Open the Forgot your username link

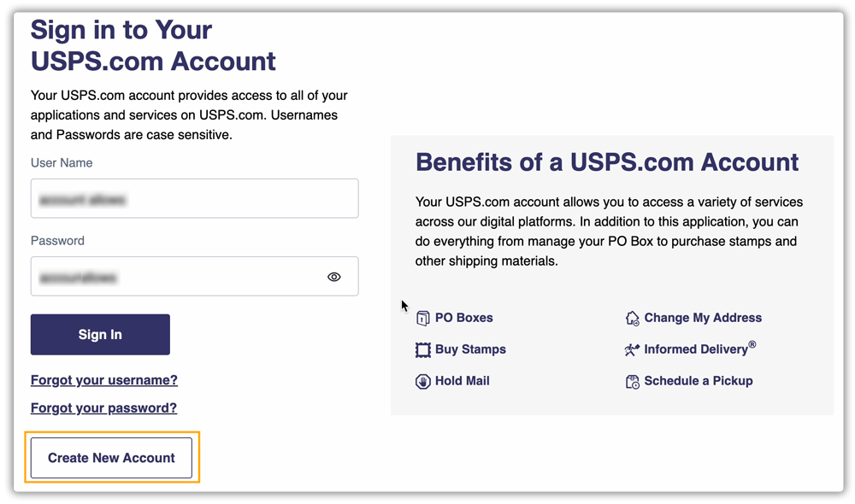tap(103, 379)
